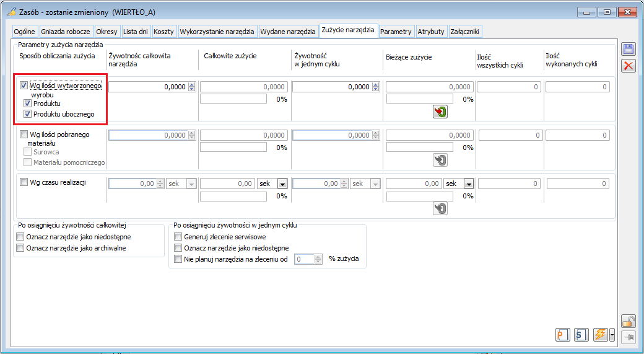
Task: Uncheck the Produktu ubocznego checkbox
Action: 27,114
